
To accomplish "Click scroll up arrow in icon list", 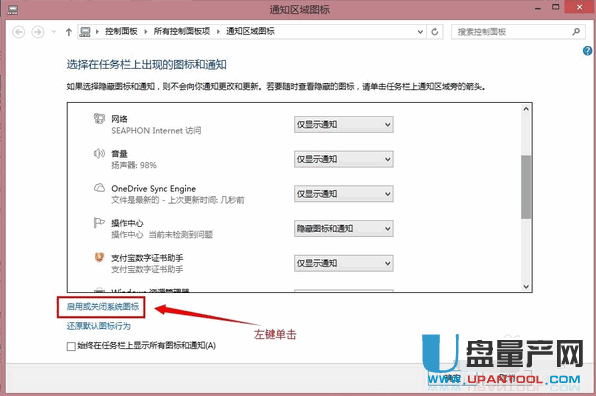I will pos(526,109).
